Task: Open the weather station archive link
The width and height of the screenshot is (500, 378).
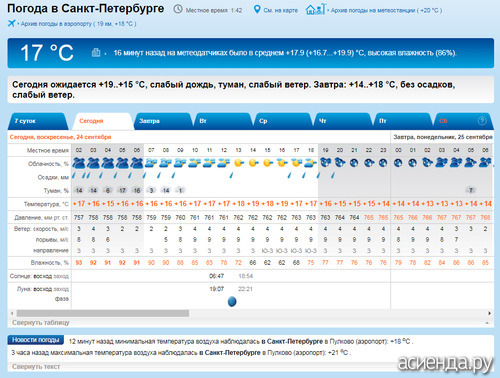Action: click(386, 10)
